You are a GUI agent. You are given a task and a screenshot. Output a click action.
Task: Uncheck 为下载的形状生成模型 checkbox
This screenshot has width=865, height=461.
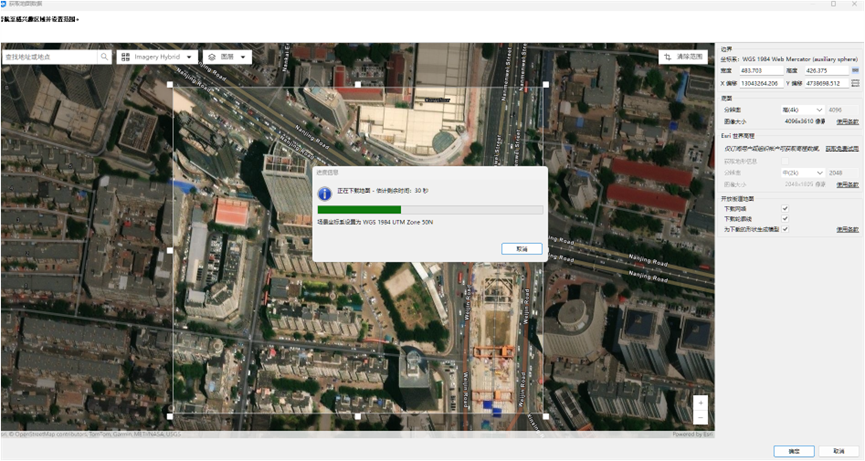click(784, 229)
